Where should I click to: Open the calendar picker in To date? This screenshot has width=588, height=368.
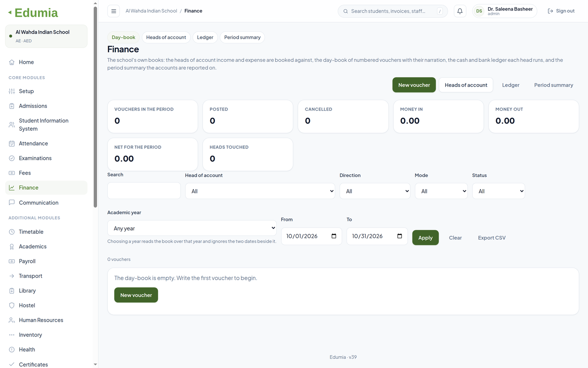pos(399,236)
